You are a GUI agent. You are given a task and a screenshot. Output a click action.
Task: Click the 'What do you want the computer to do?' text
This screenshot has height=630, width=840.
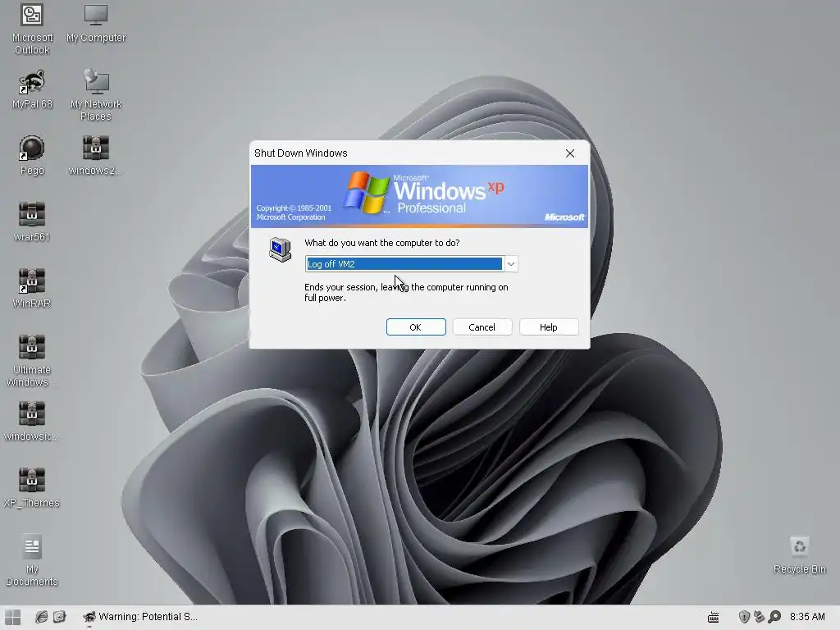[382, 243]
